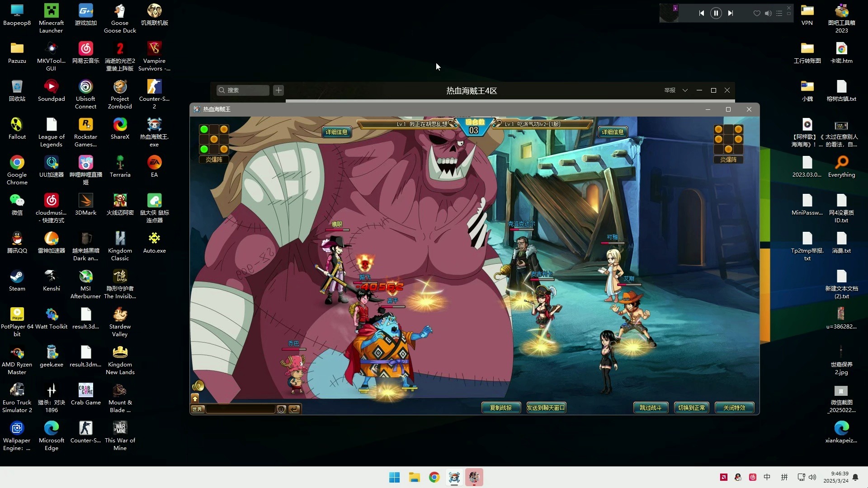Viewport: 868px width, 488px height.
Task: Select the EA desktop icon
Action: click(x=154, y=167)
